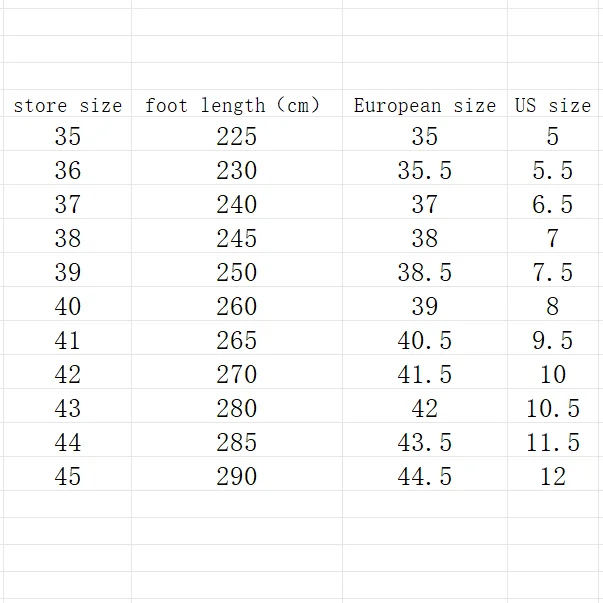Click the cell showing 40.5
The image size is (603, 603).
424,341
